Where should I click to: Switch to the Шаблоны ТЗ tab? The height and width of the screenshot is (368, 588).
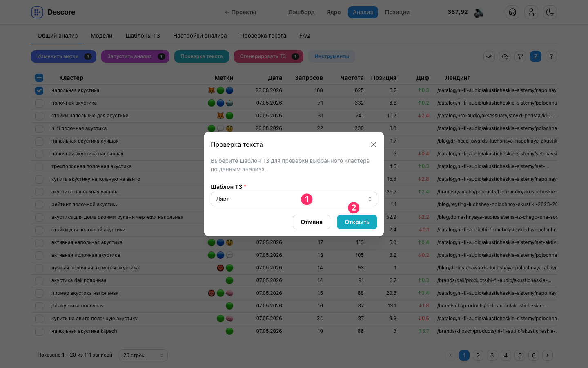pyautogui.click(x=143, y=36)
